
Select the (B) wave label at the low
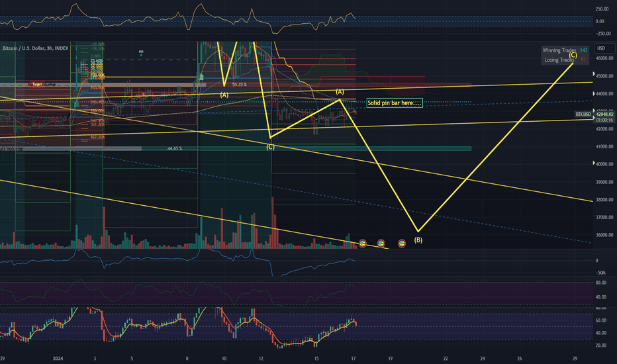pyautogui.click(x=418, y=240)
